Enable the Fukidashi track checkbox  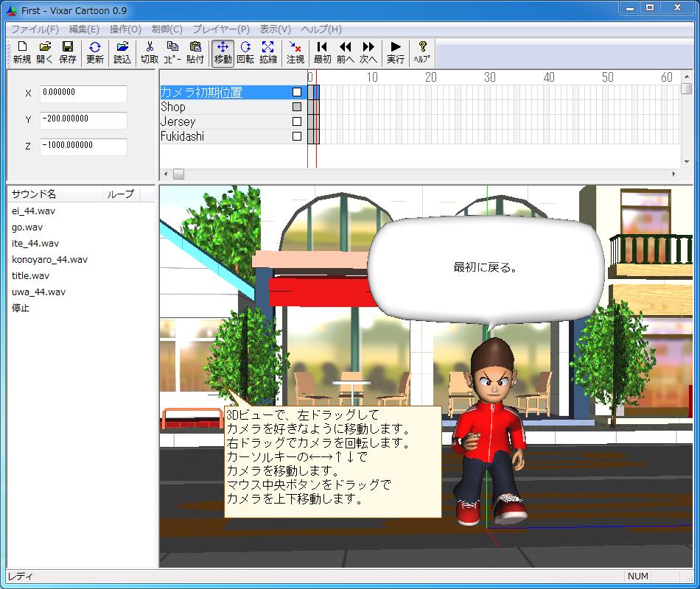tap(298, 136)
